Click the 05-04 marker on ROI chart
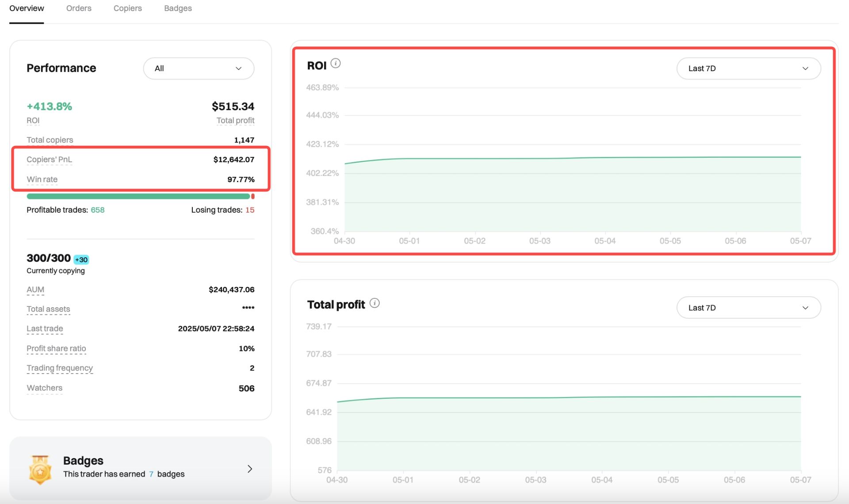 click(x=604, y=241)
